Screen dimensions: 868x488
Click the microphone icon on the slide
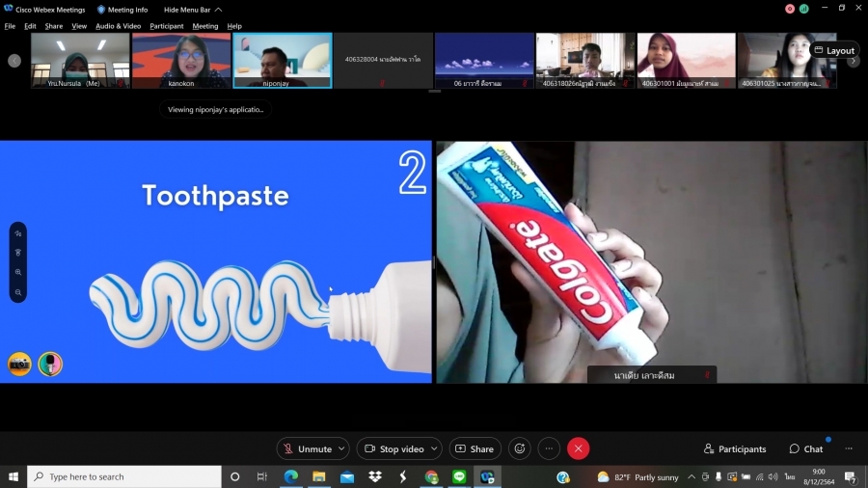coord(50,364)
